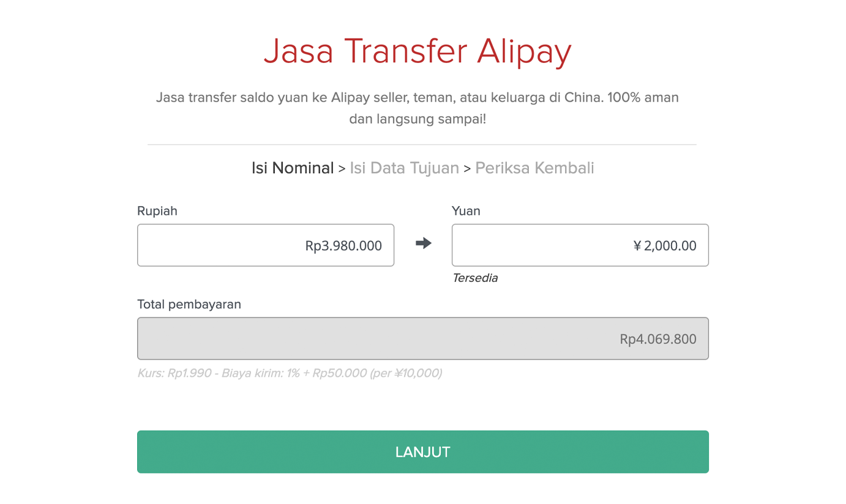This screenshot has width=846, height=504.
Task: Go to the Isi Data Tujuan step
Action: (404, 168)
